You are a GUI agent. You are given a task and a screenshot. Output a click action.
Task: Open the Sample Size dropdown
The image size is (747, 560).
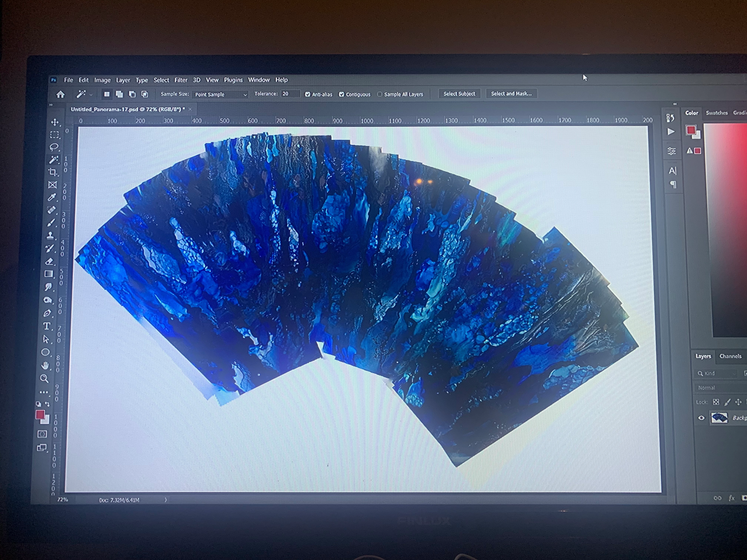pos(220,94)
